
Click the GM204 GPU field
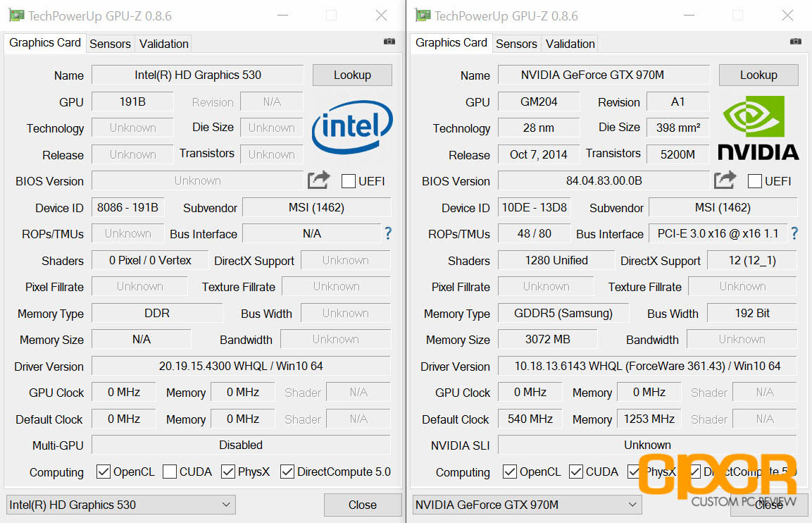pyautogui.click(x=539, y=101)
